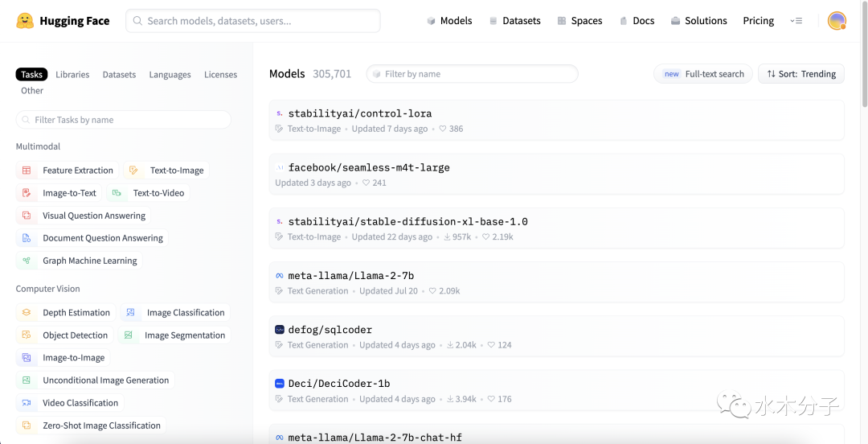
Task: Switch to the Licenses filter tab
Action: pos(220,74)
